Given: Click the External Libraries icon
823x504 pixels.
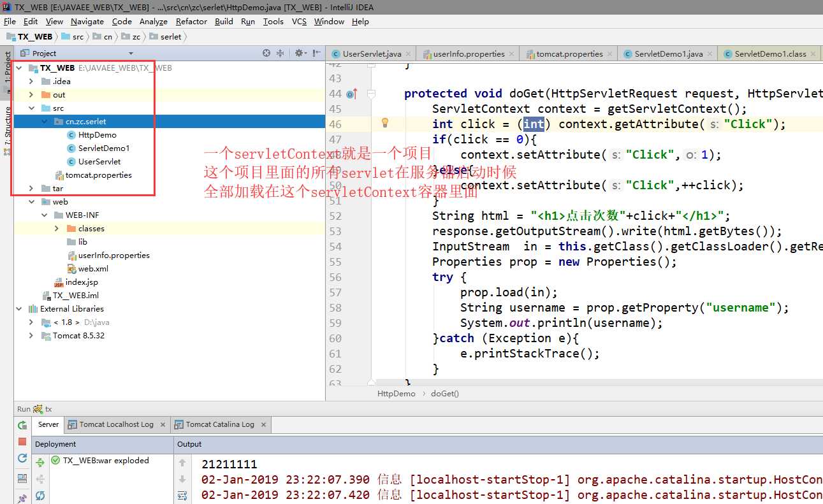Looking at the screenshot, I should click(x=33, y=309).
